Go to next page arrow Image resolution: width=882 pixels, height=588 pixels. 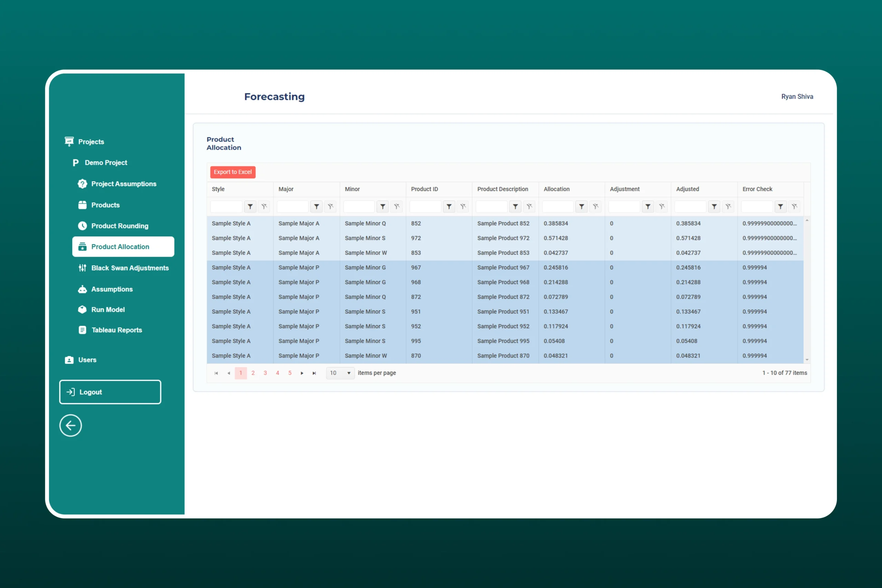pyautogui.click(x=302, y=373)
